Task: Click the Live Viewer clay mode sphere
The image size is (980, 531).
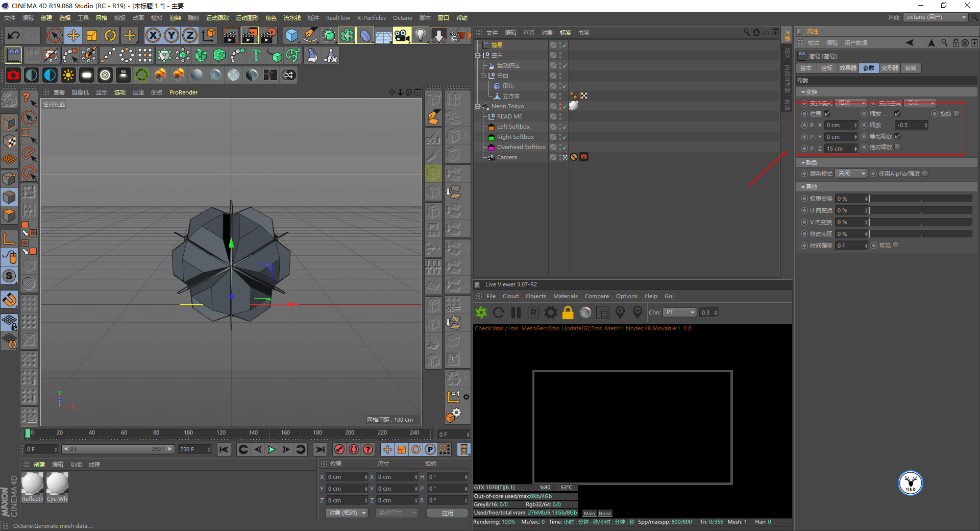Action: [x=585, y=312]
